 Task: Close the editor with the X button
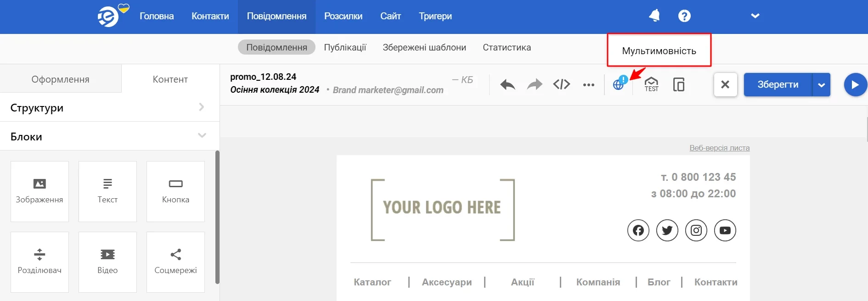725,84
